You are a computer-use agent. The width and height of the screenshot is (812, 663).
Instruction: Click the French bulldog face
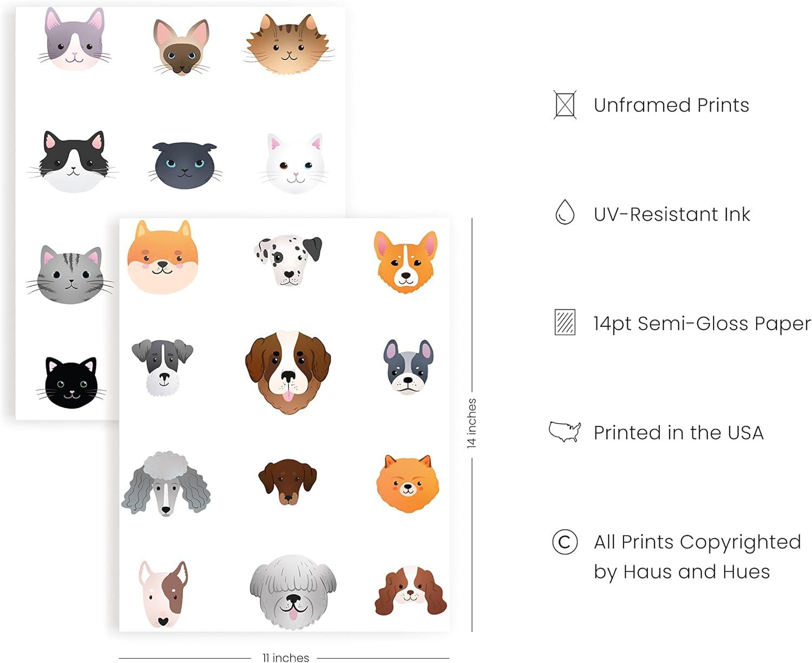[x=408, y=366]
